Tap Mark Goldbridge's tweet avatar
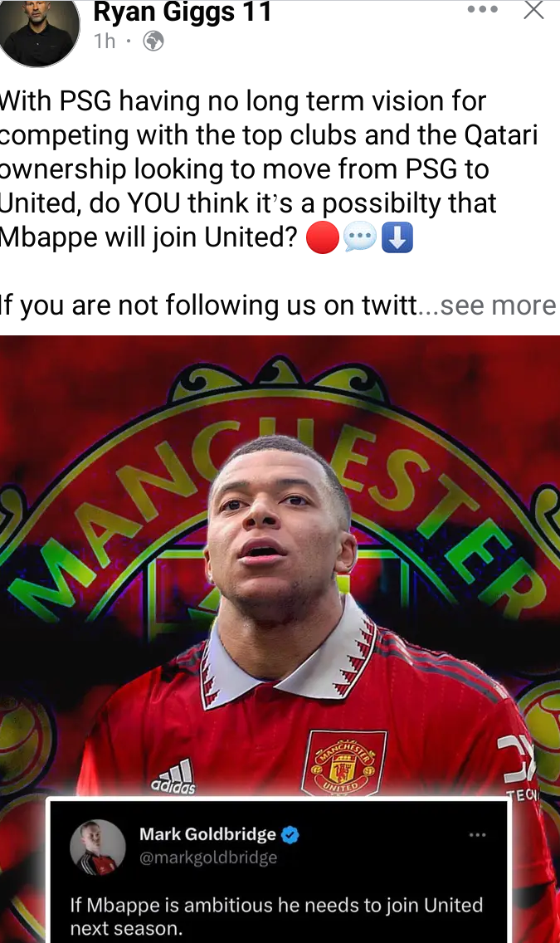The image size is (560, 943). [97, 847]
